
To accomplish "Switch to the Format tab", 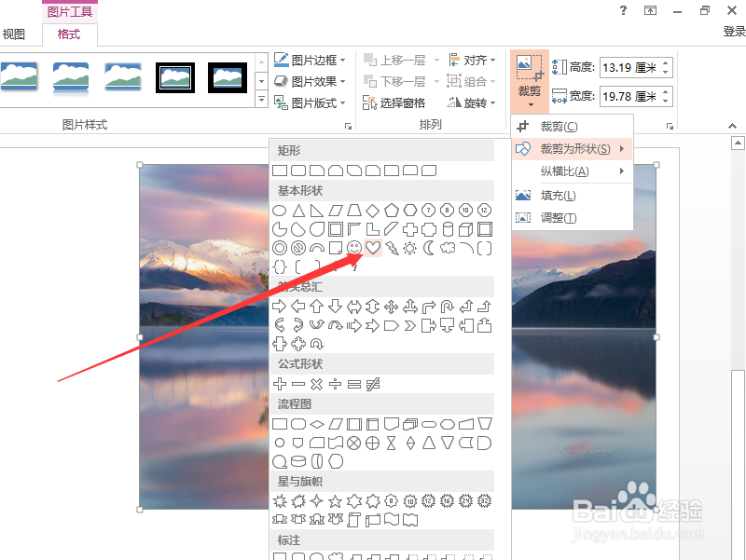I will (x=69, y=34).
